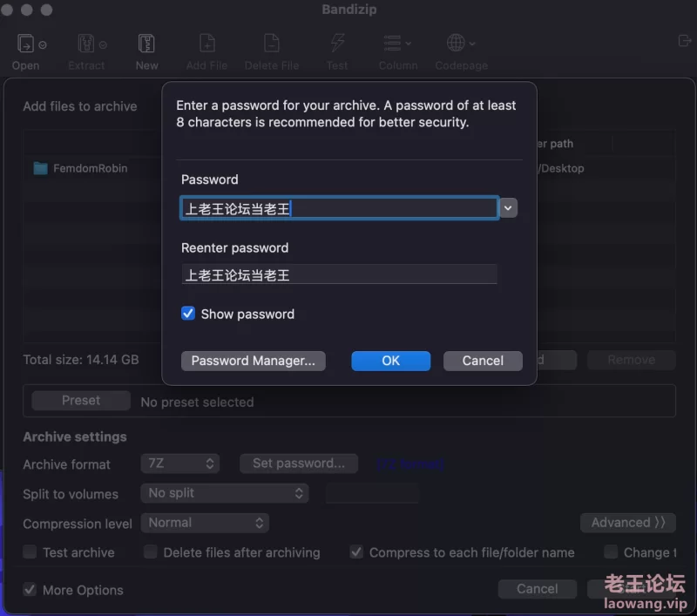Click the 7Z format link
This screenshot has height=616, width=697.
409,464
